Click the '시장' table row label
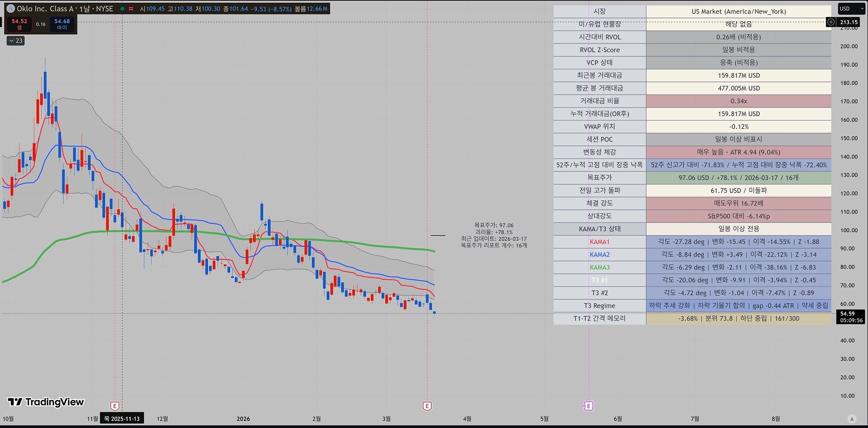868x428 pixels. pos(599,11)
